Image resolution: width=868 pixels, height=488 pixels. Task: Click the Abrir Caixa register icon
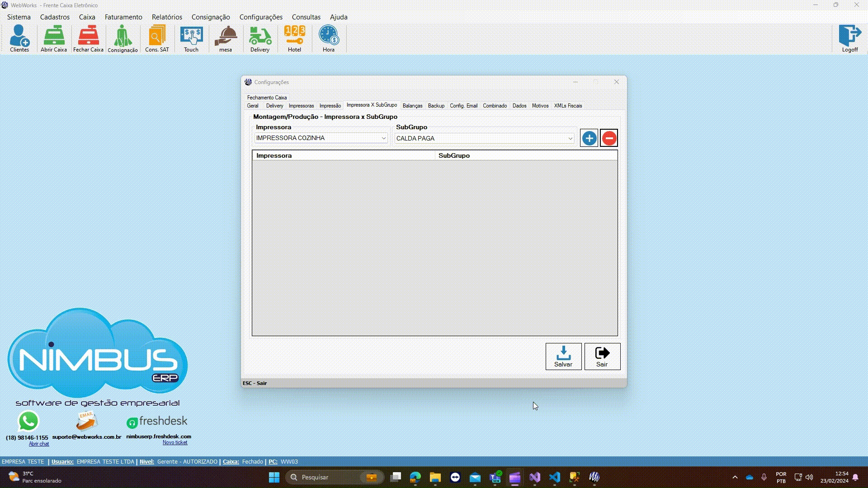[54, 39]
